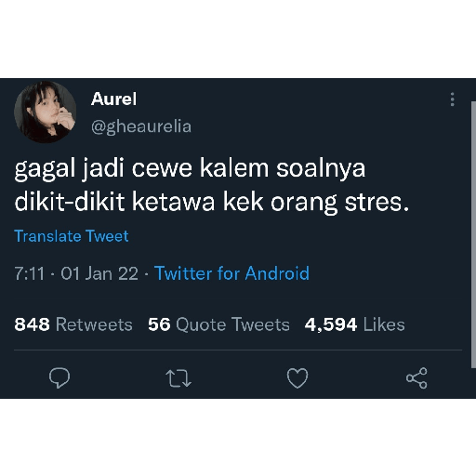
Task: View the 4,594 Likes list
Action: click(x=355, y=324)
